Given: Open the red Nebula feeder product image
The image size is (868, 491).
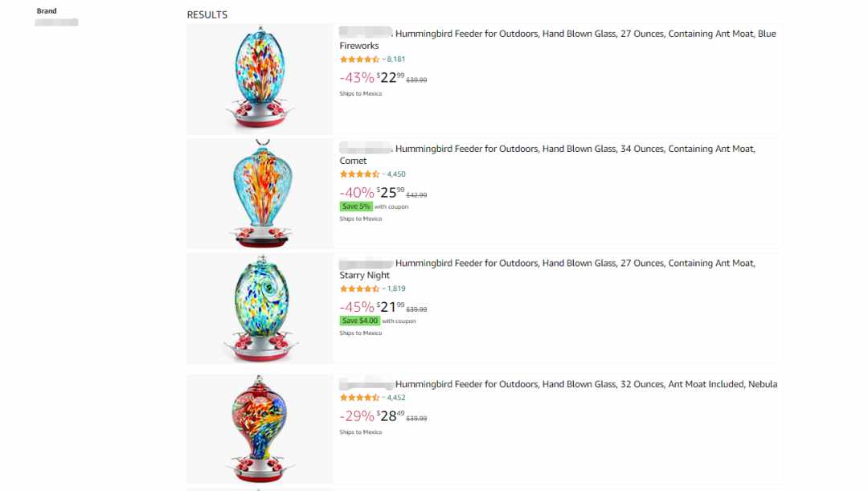Looking at the screenshot, I should pos(260,428).
